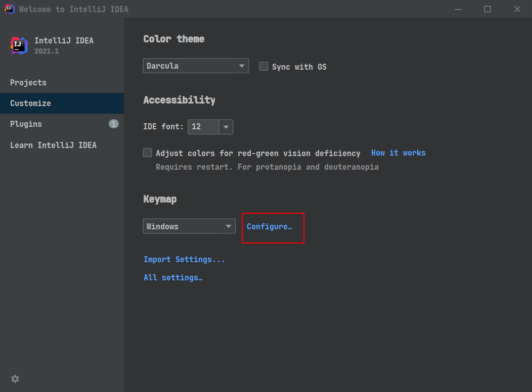Click the Accessibility heading
This screenshot has width=532, height=392.
pos(179,100)
